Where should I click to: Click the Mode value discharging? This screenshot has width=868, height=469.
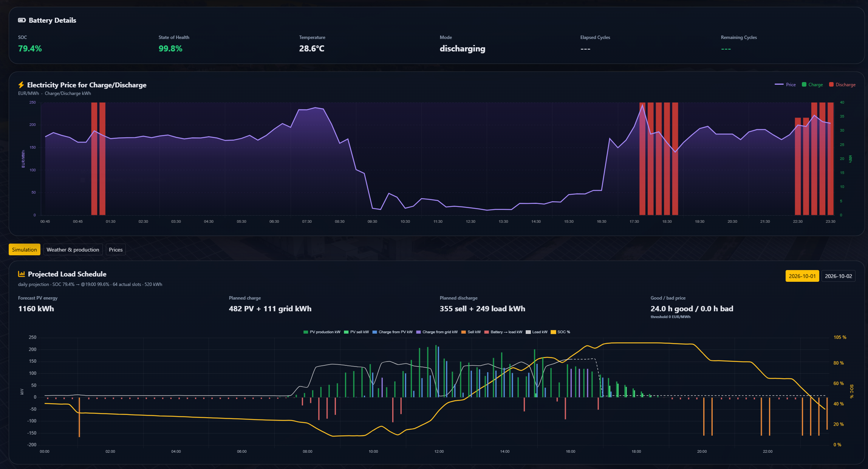(x=463, y=49)
